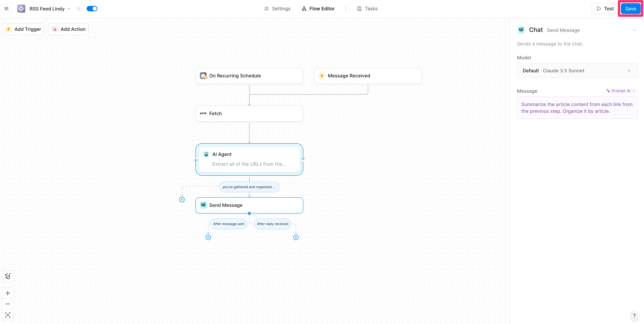The width and height of the screenshot is (644, 324).
Task: Open the Prompt AI mode selector
Action: (621, 91)
